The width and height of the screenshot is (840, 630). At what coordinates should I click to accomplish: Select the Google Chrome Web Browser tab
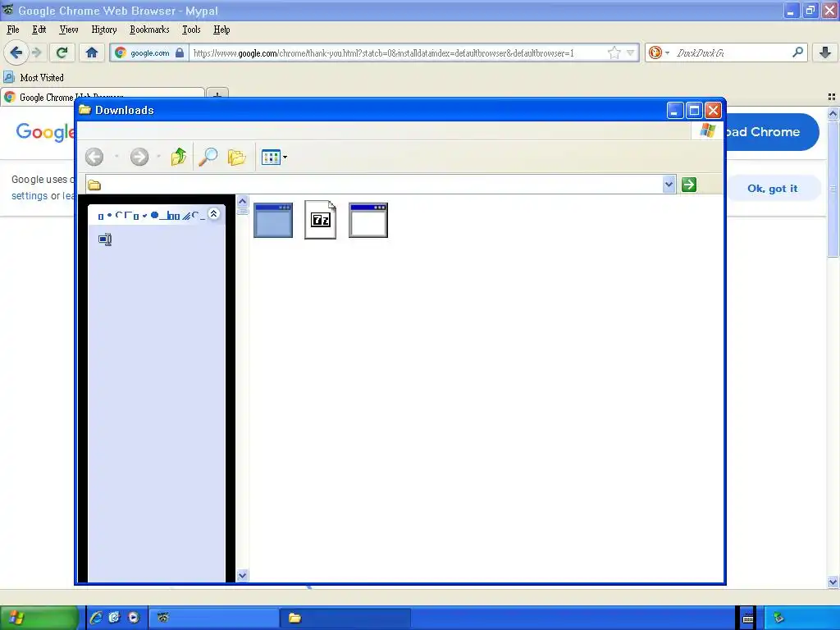(x=103, y=97)
